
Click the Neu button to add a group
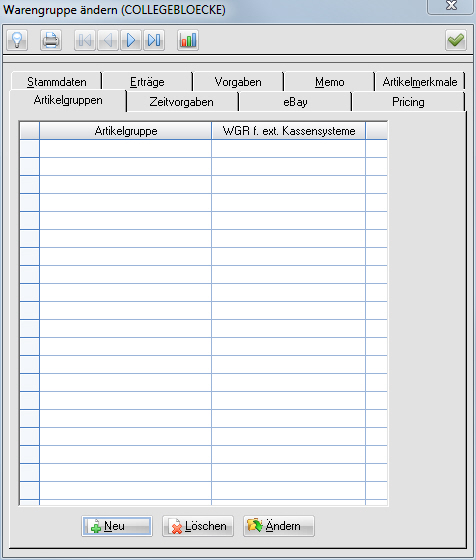tap(117, 526)
